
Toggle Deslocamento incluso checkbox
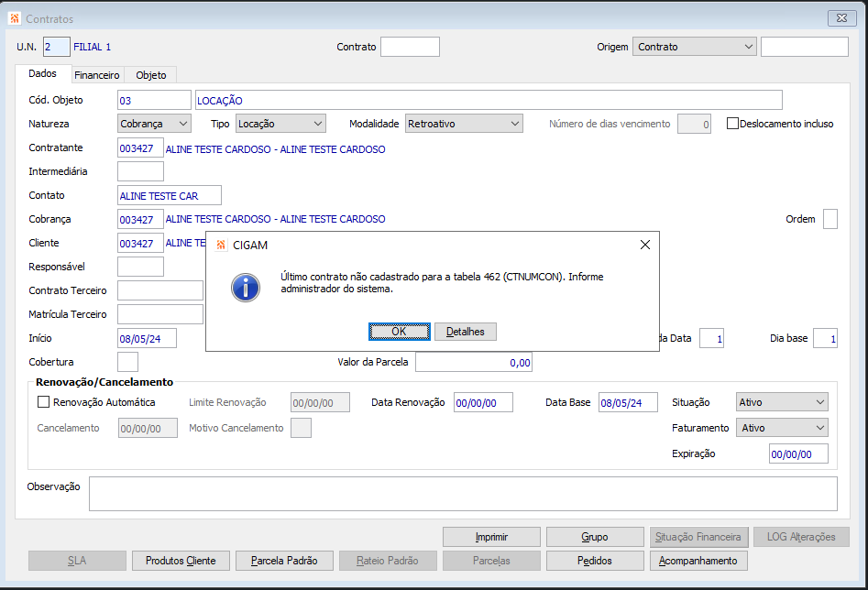pyautogui.click(x=732, y=124)
